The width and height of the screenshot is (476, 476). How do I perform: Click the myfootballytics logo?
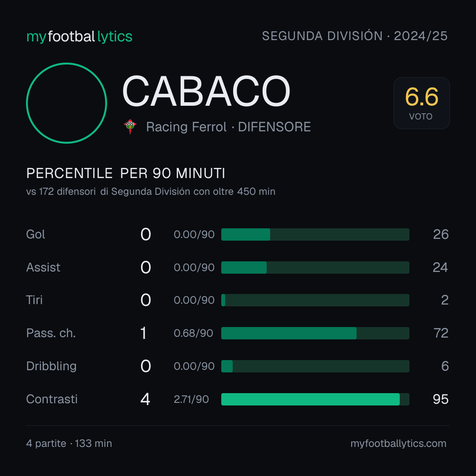[79, 37]
